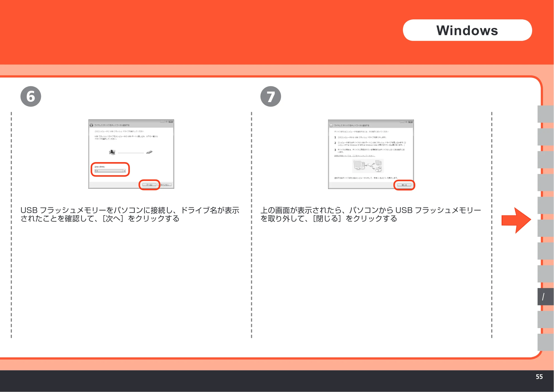Click the 設定の保存先 label
The width and height of the screenshot is (554, 392).
pyautogui.click(x=100, y=167)
